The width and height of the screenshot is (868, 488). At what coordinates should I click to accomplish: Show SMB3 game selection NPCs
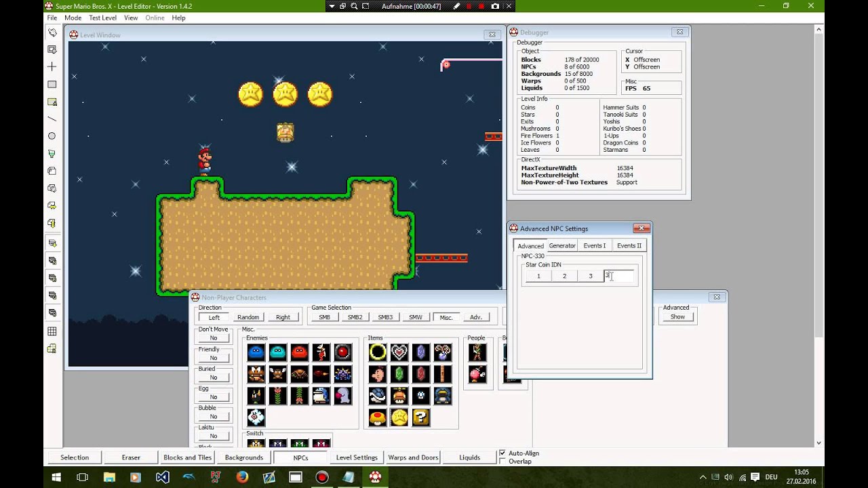coord(385,317)
